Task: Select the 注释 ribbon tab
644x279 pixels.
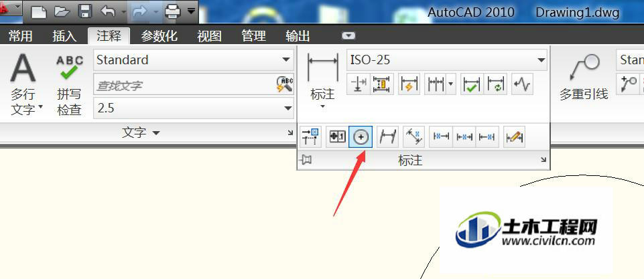Action: pos(109,36)
